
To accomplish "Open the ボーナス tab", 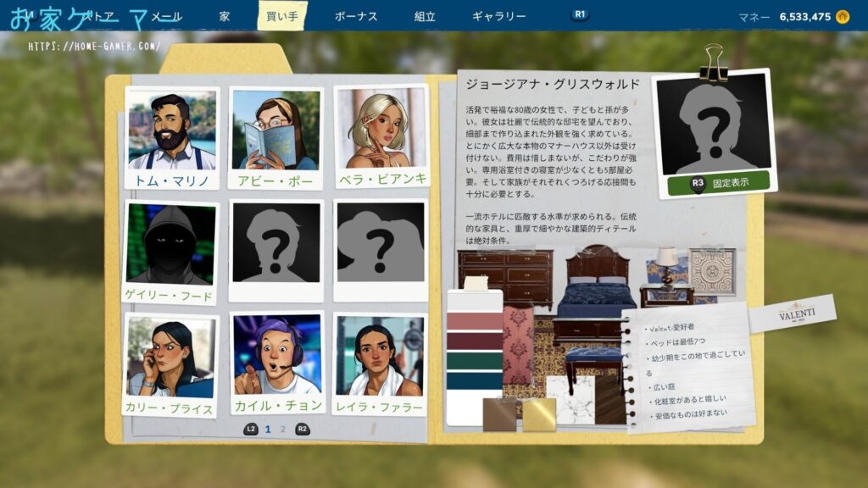I will point(356,17).
